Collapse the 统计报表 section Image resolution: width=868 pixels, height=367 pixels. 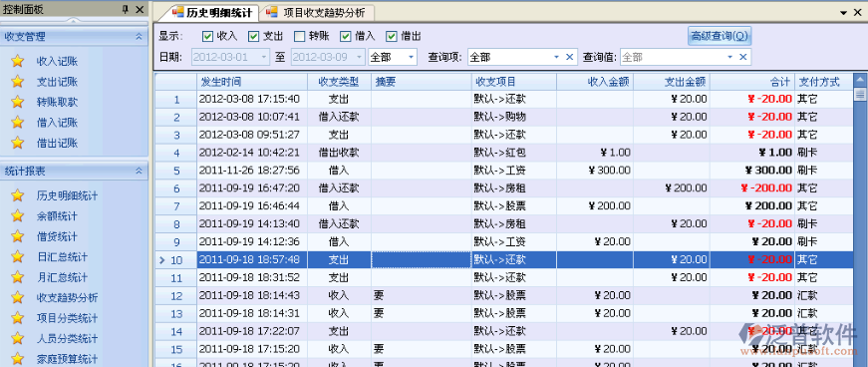pyautogui.click(x=139, y=172)
